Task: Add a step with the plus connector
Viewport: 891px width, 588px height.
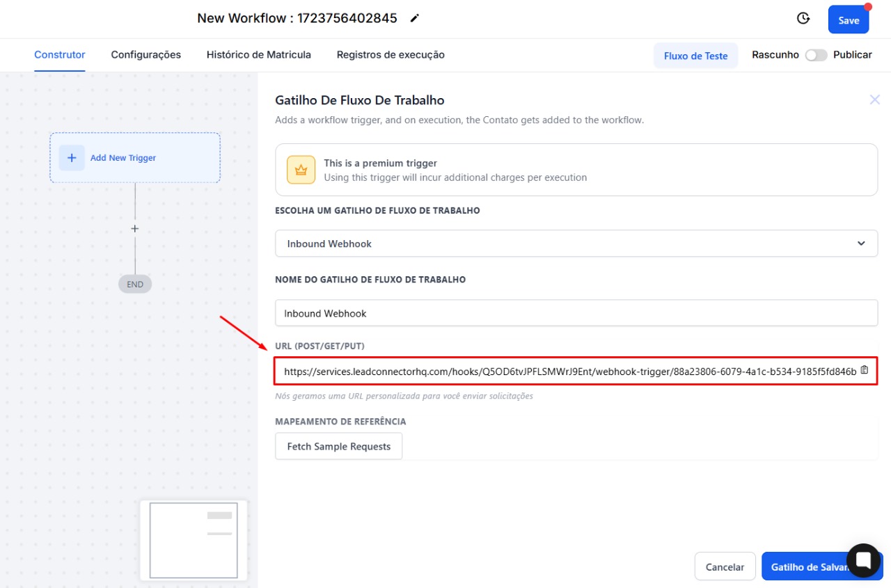Action: 135,229
